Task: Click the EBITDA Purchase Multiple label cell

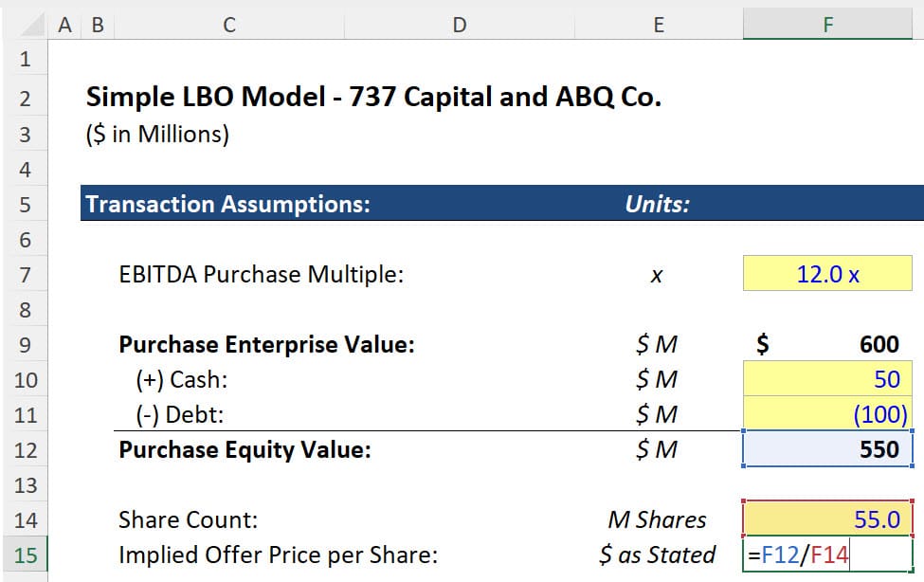Action: click(227, 274)
